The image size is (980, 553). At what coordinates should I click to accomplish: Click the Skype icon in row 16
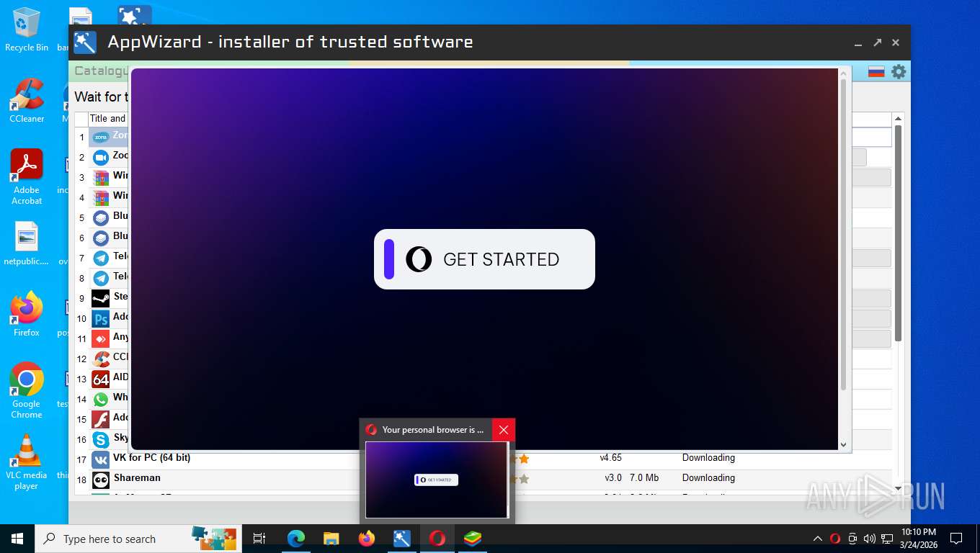[x=101, y=439]
